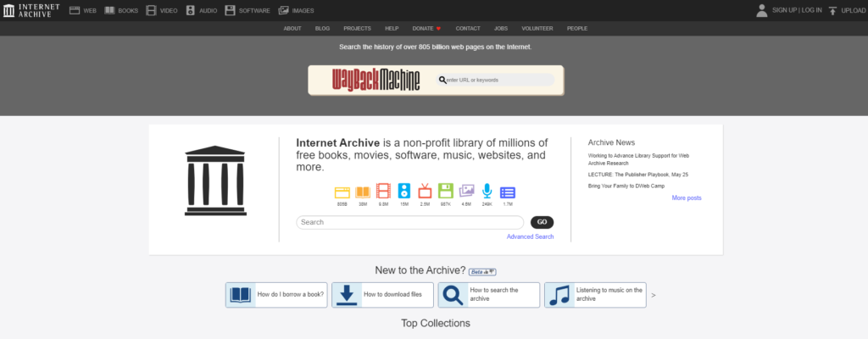Open 'How to search the archive' card
Image resolution: width=868 pixels, height=339 pixels.
pos(489,295)
